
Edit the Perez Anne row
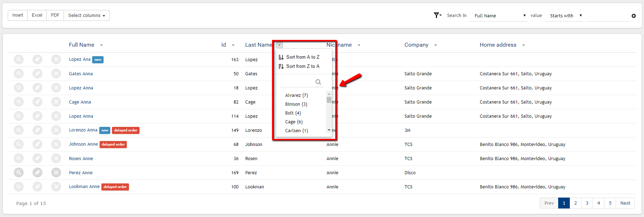pos(37,172)
